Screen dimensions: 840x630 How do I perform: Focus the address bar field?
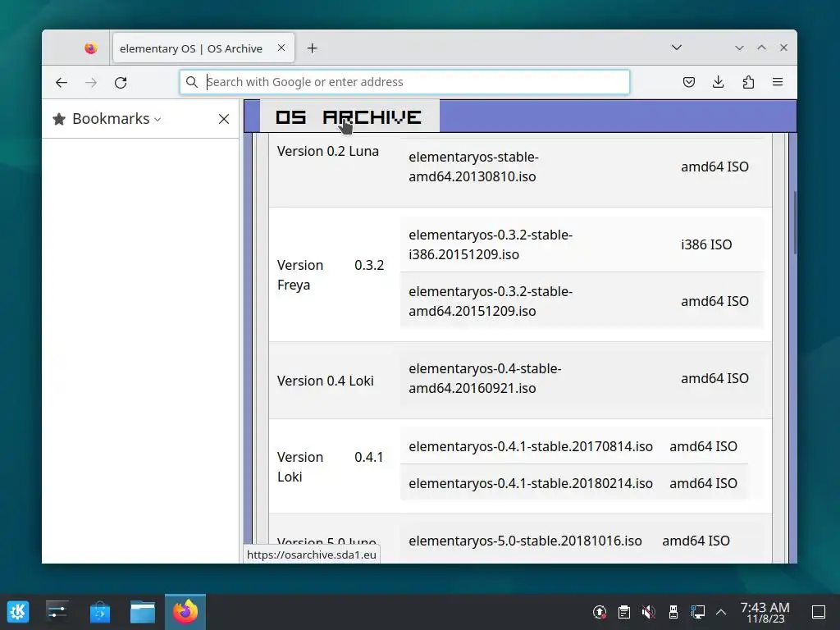click(404, 82)
